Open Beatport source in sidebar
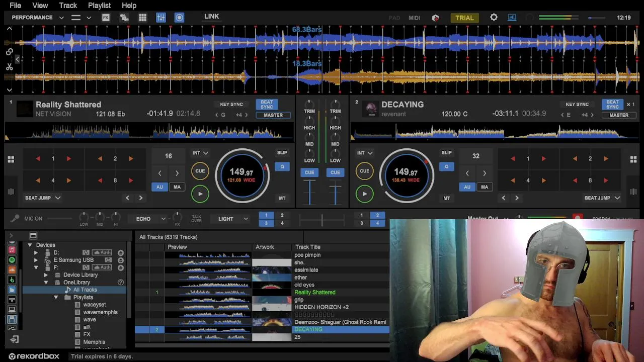644x362 pixels. tap(12, 280)
